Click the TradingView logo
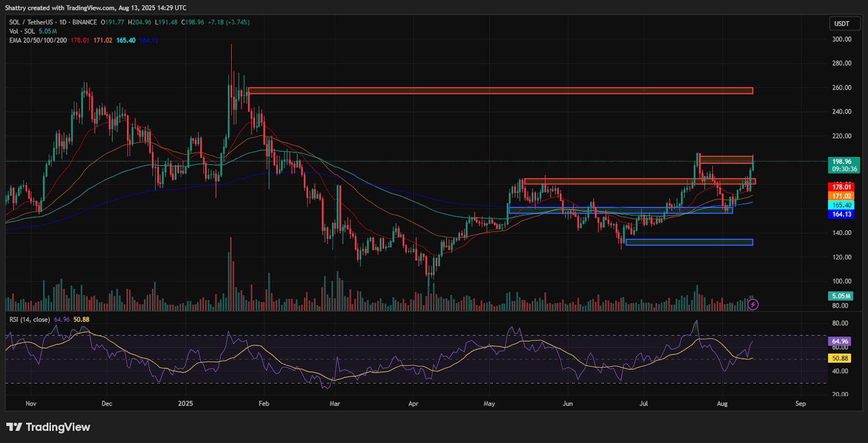The height and width of the screenshot is (443, 868). (x=48, y=427)
